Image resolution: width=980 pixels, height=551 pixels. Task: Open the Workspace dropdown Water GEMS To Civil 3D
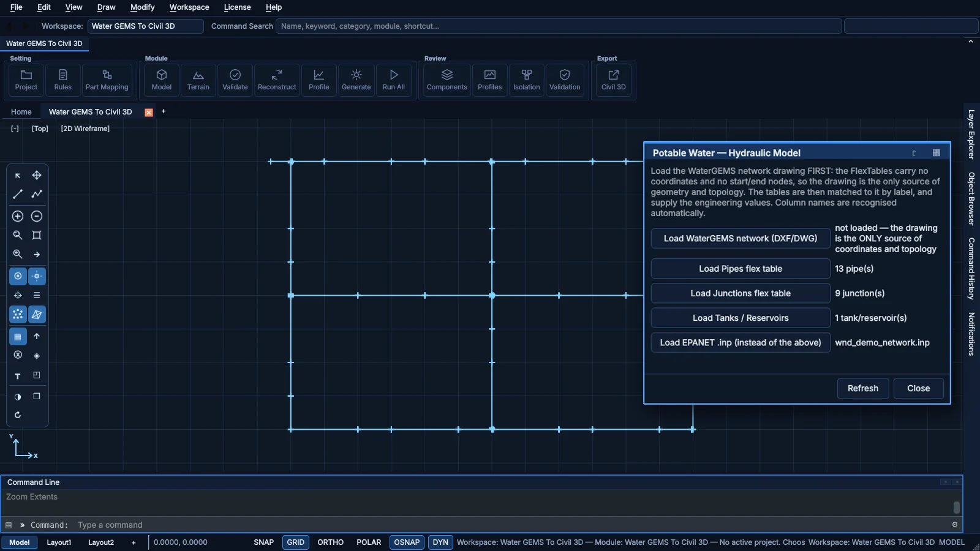point(146,26)
